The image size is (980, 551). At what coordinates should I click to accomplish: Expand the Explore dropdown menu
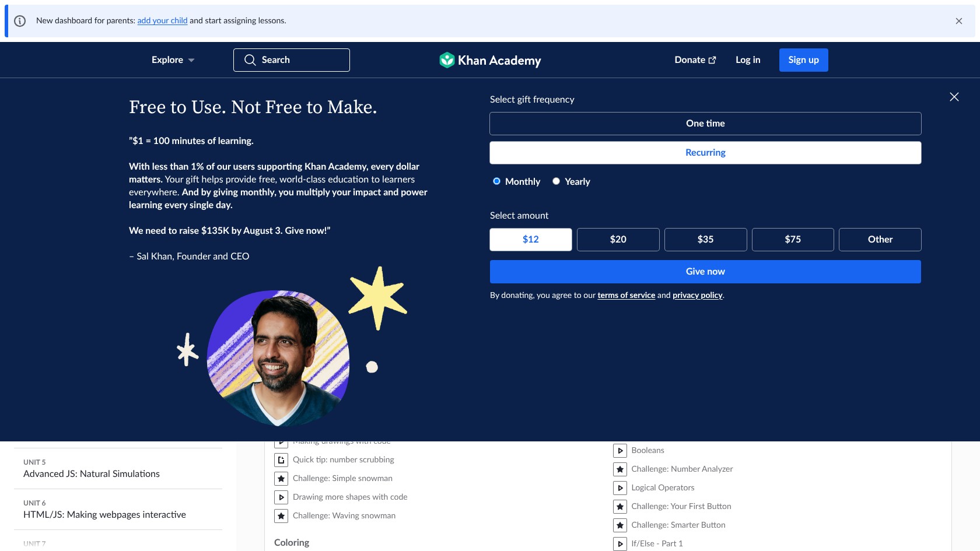pyautogui.click(x=173, y=60)
